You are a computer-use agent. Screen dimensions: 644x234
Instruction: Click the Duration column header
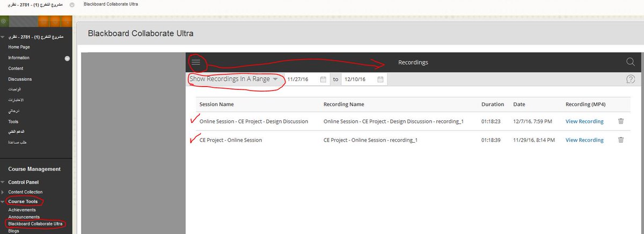coord(493,104)
